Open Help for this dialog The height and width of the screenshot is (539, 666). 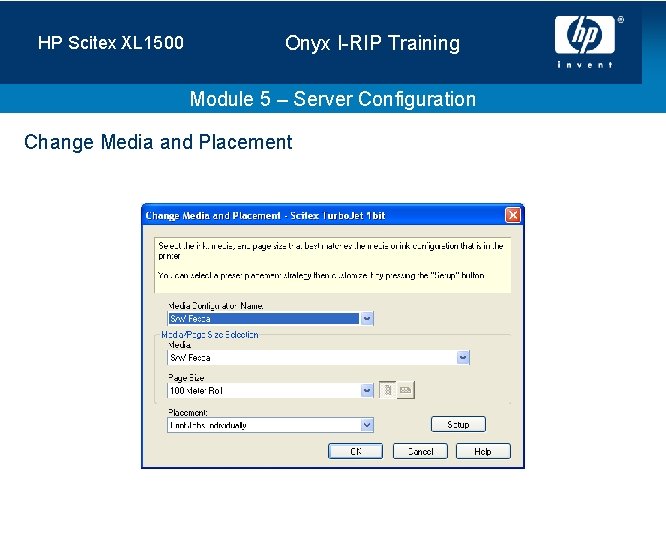coord(483,451)
